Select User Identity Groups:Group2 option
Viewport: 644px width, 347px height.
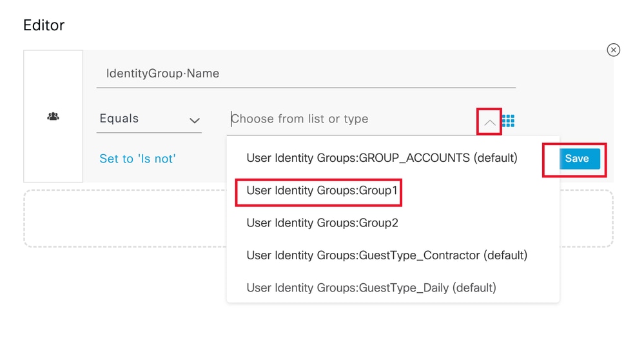tap(393, 223)
